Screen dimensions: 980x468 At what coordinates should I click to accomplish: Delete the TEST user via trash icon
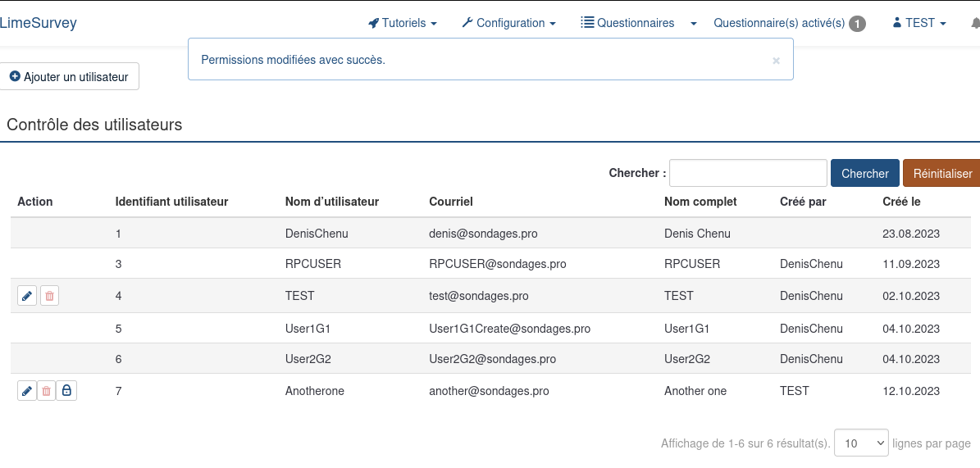pos(49,296)
